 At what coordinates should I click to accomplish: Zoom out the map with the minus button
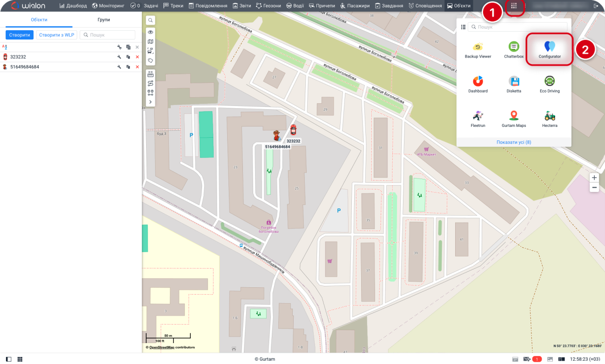[x=594, y=188]
